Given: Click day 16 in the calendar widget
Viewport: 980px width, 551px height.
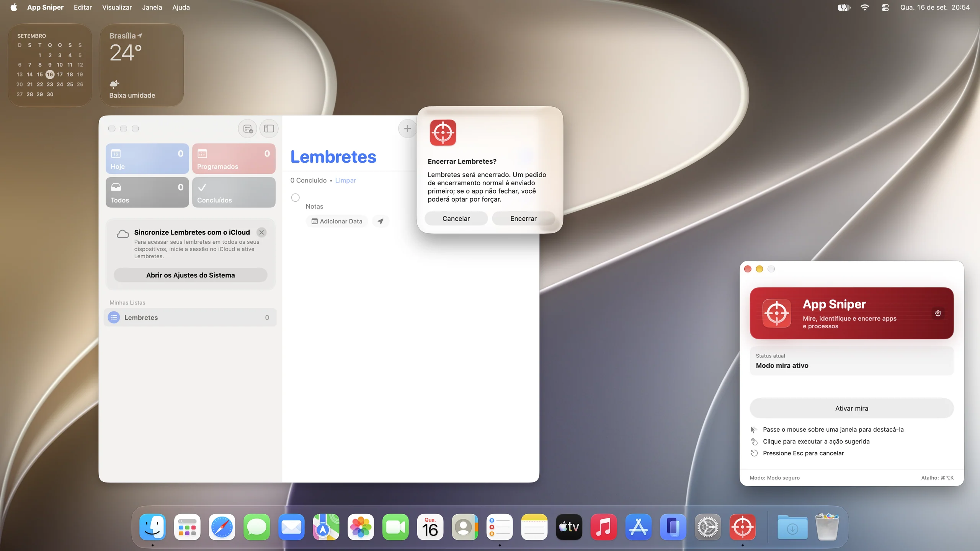Looking at the screenshot, I should point(50,74).
